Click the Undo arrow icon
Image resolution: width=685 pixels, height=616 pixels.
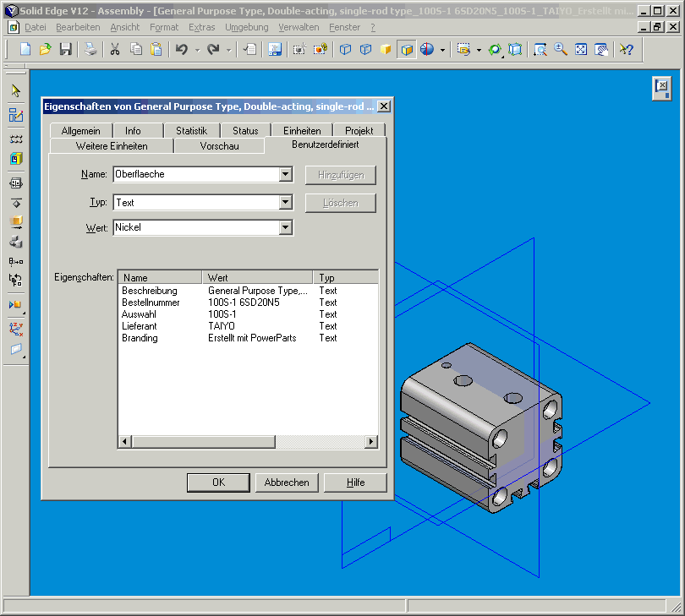(x=181, y=50)
